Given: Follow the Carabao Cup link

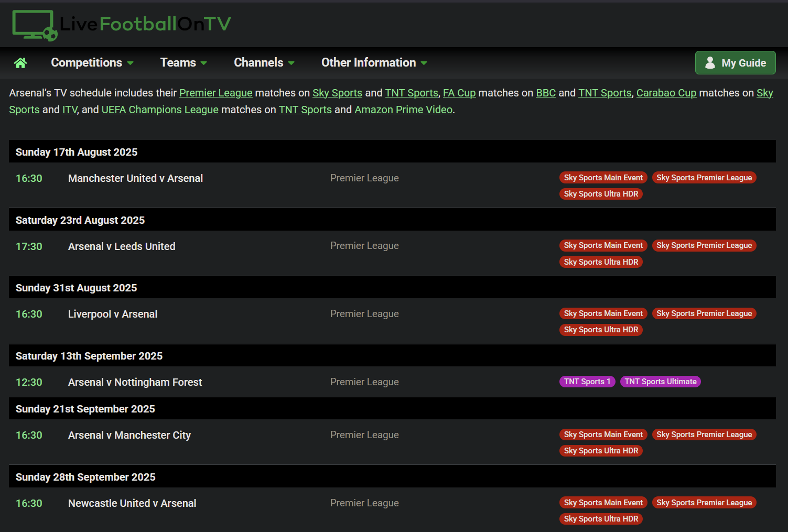Looking at the screenshot, I should pyautogui.click(x=666, y=93).
